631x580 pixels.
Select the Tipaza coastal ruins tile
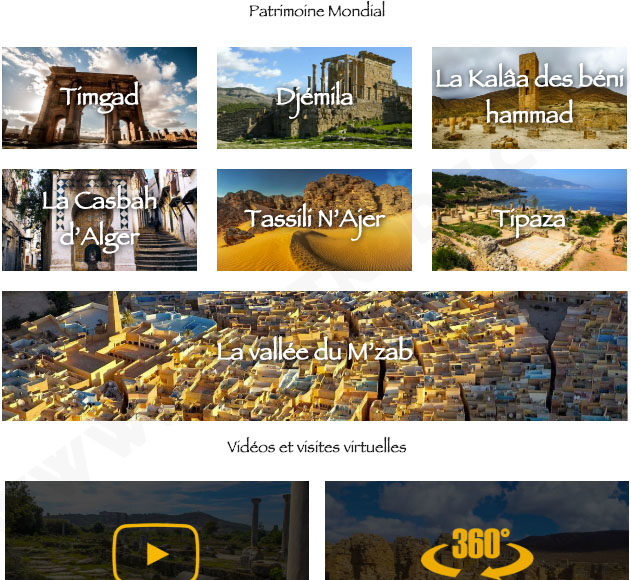pyautogui.click(x=529, y=220)
